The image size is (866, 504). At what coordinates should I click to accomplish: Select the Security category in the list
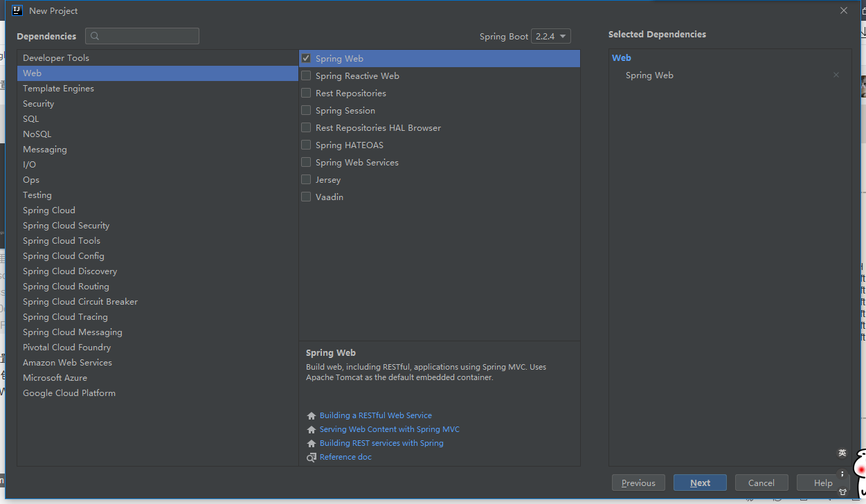click(x=38, y=104)
